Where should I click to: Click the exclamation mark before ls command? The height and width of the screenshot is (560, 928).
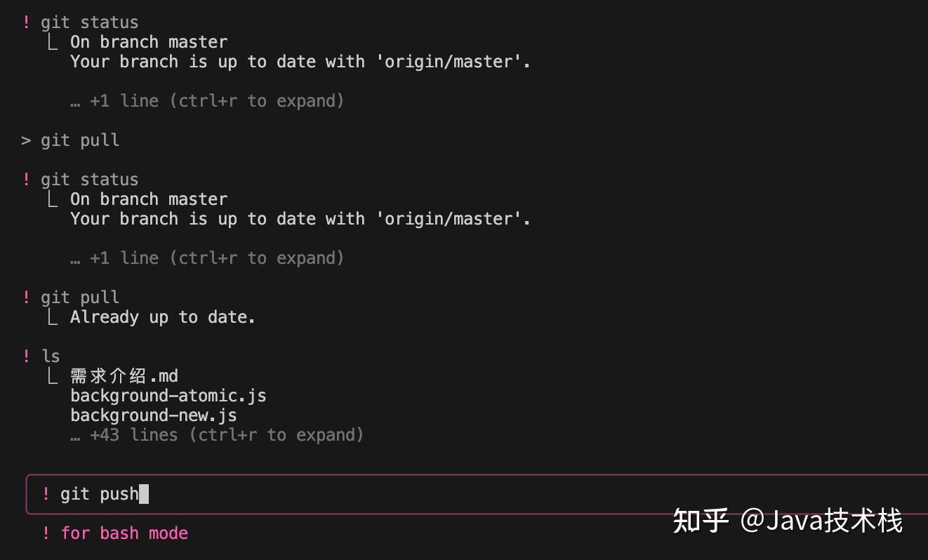pyautogui.click(x=26, y=356)
